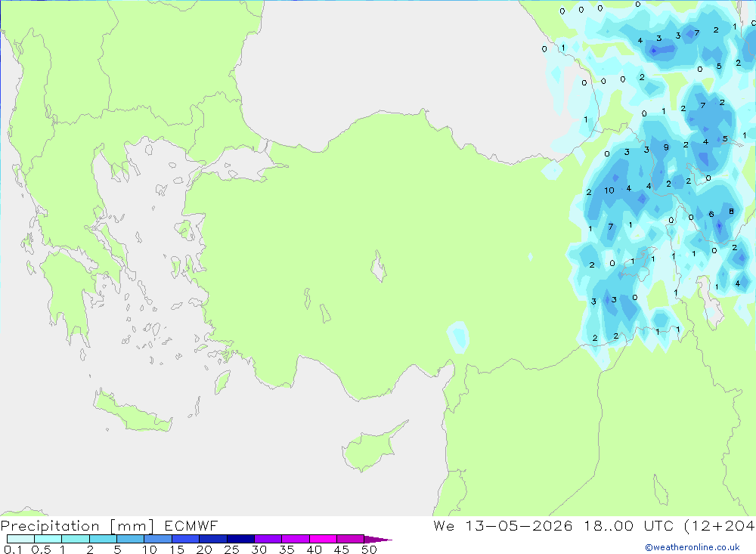Click the "Precipitation [mm]" title text
This screenshot has height=554, width=756.
click(x=77, y=526)
